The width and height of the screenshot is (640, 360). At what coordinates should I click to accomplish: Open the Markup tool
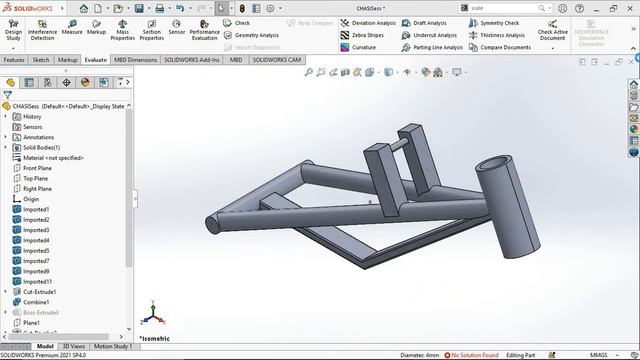coord(96,27)
